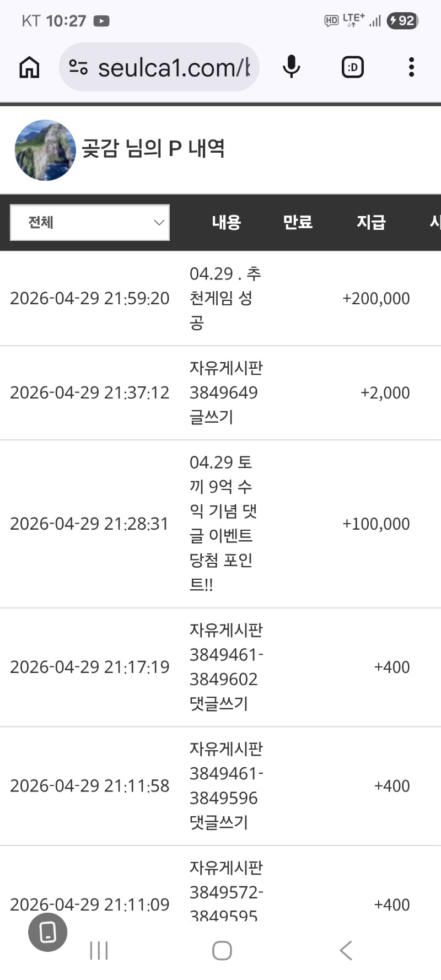Viewport: 441px width, 980px height.
Task: Open the tab switcher icon
Action: [x=353, y=67]
